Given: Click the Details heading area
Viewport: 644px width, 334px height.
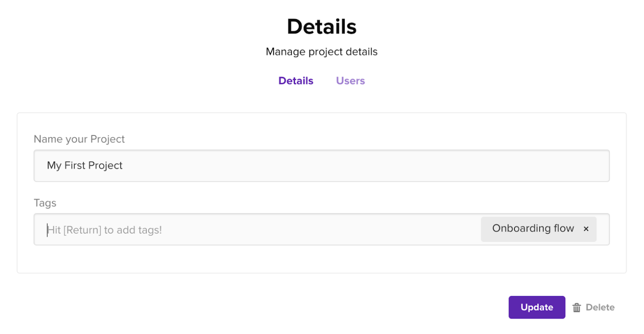Looking at the screenshot, I should 322,26.
